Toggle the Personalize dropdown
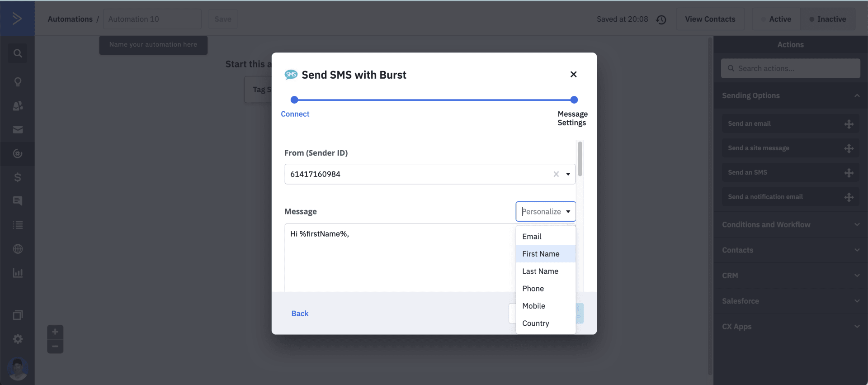The width and height of the screenshot is (868, 385). (546, 211)
